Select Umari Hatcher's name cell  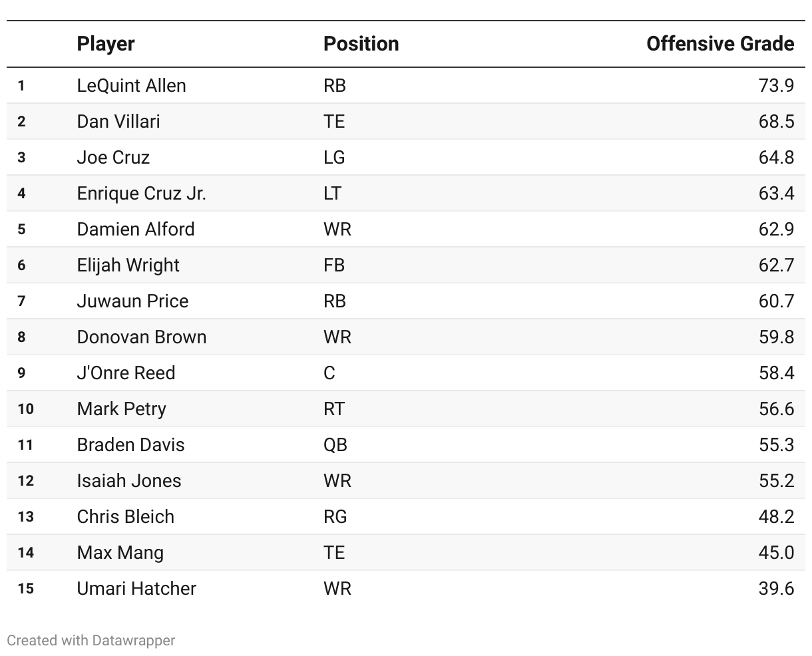[x=136, y=589]
